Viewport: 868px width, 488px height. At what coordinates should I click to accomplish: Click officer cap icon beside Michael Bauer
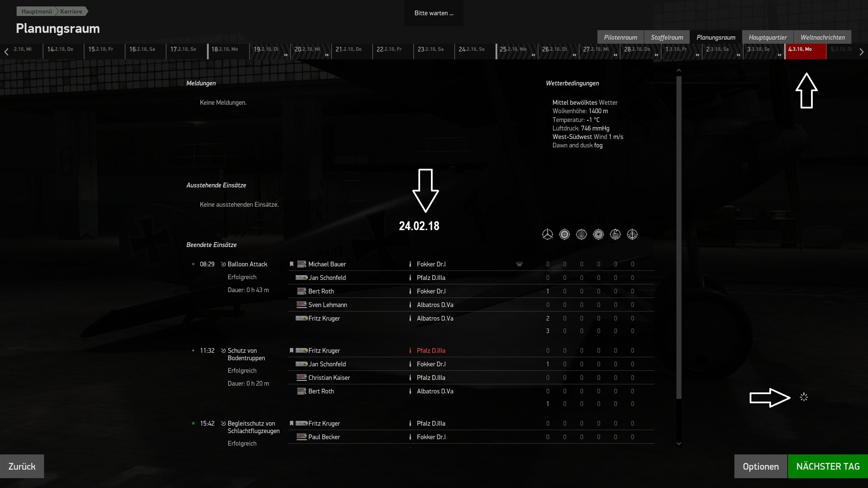click(519, 264)
